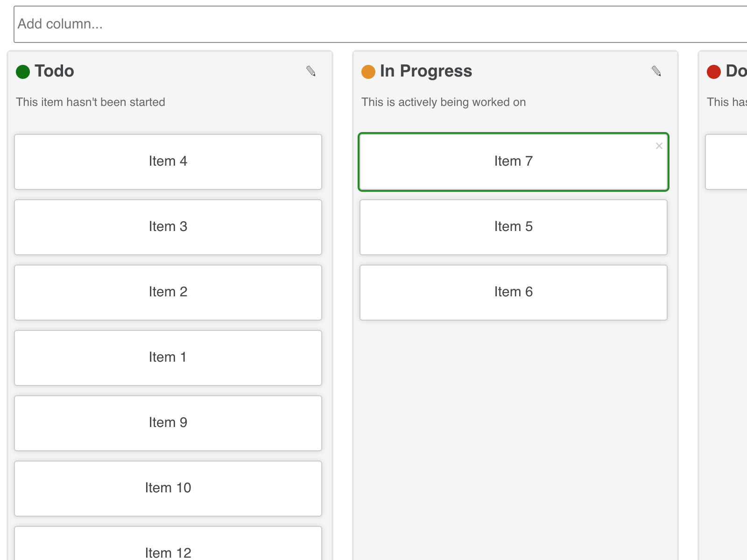Viewport: 747px width, 560px height.
Task: Click the Todo column title
Action: click(55, 71)
